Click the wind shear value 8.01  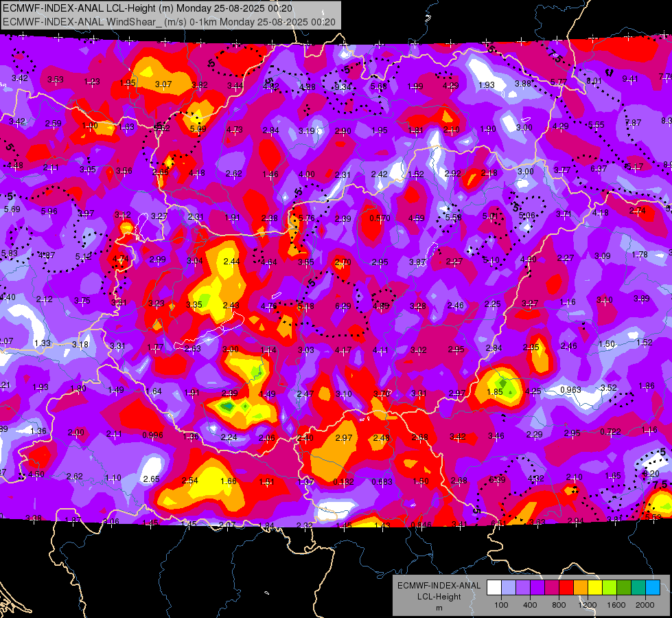[594, 80]
